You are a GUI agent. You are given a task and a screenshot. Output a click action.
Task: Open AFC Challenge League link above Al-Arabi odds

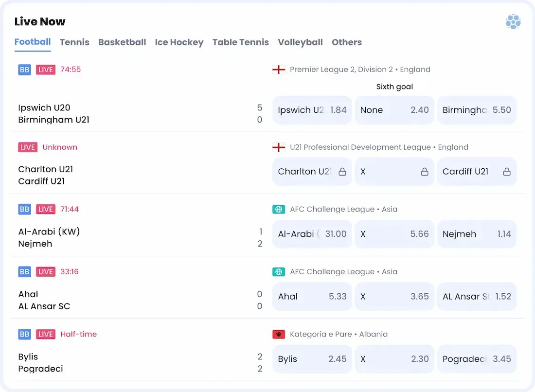[343, 209]
